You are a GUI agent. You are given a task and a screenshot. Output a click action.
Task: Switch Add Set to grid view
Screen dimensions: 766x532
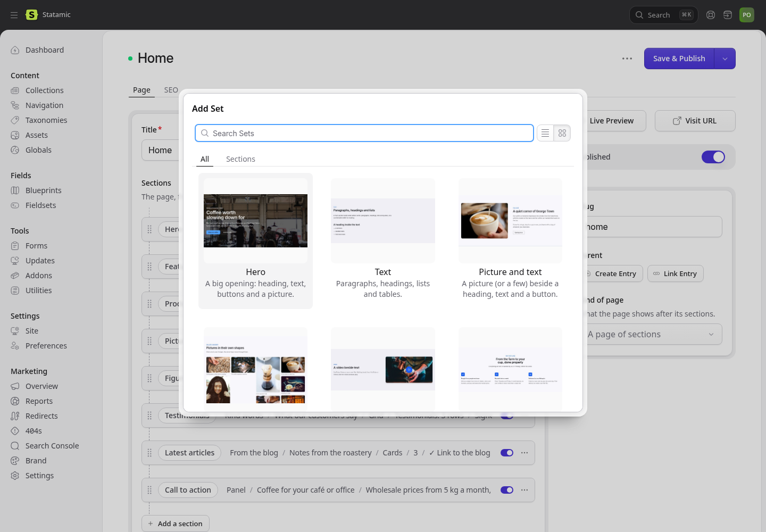562,133
